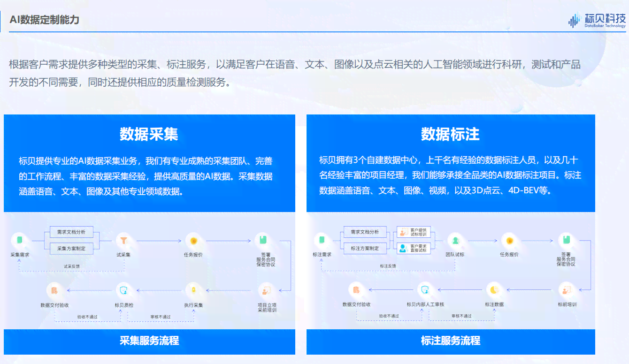Click the 团队试标 text label
This screenshot has width=629, height=364.
[x=455, y=255]
